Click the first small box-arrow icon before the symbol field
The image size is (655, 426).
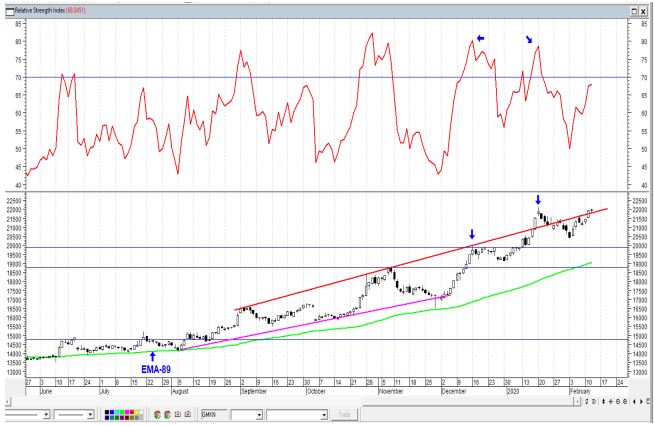click(x=178, y=414)
